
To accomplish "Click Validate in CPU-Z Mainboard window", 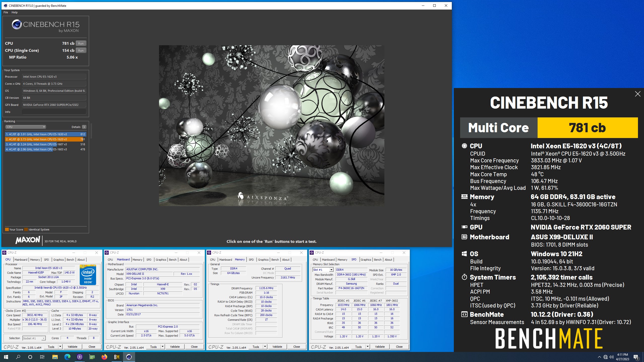I will click(175, 347).
